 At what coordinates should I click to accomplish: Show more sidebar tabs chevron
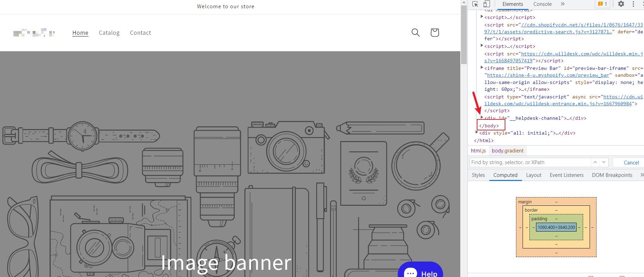[x=642, y=175]
